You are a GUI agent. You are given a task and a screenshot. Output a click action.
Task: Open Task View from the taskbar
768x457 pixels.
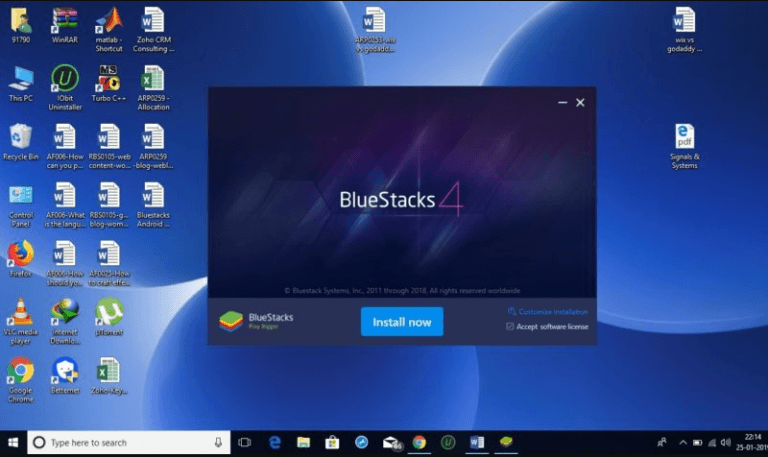click(245, 442)
